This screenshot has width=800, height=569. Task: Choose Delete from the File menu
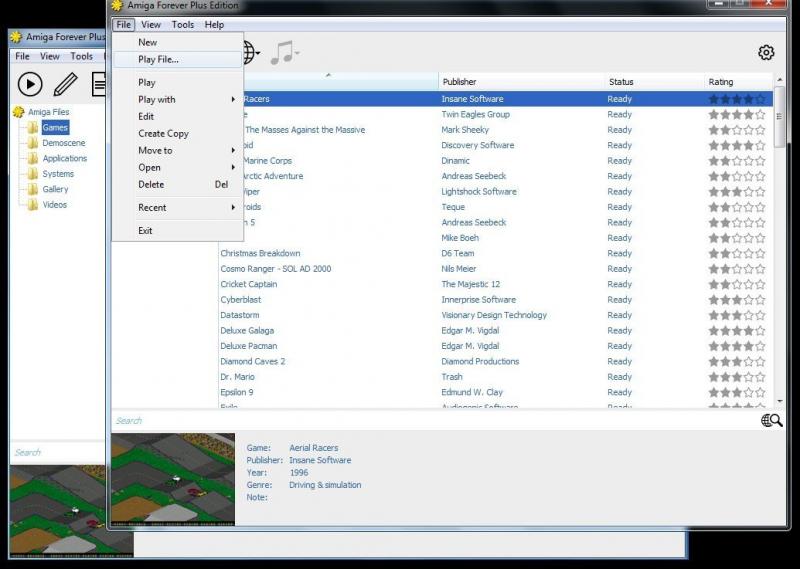coord(178,184)
